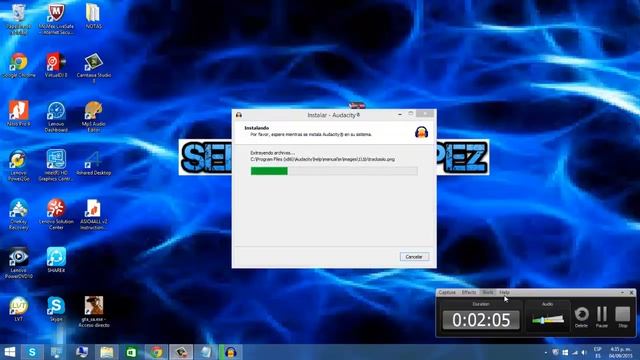Open the Windows Start button
The width and height of the screenshot is (640, 360).
(9, 352)
